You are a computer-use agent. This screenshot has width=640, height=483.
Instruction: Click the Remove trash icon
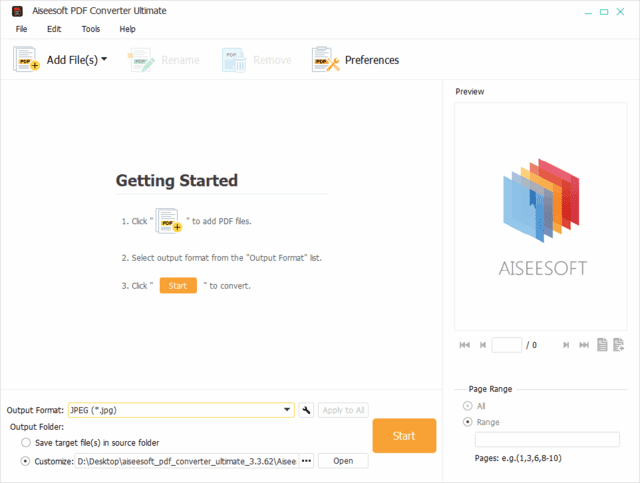(234, 60)
